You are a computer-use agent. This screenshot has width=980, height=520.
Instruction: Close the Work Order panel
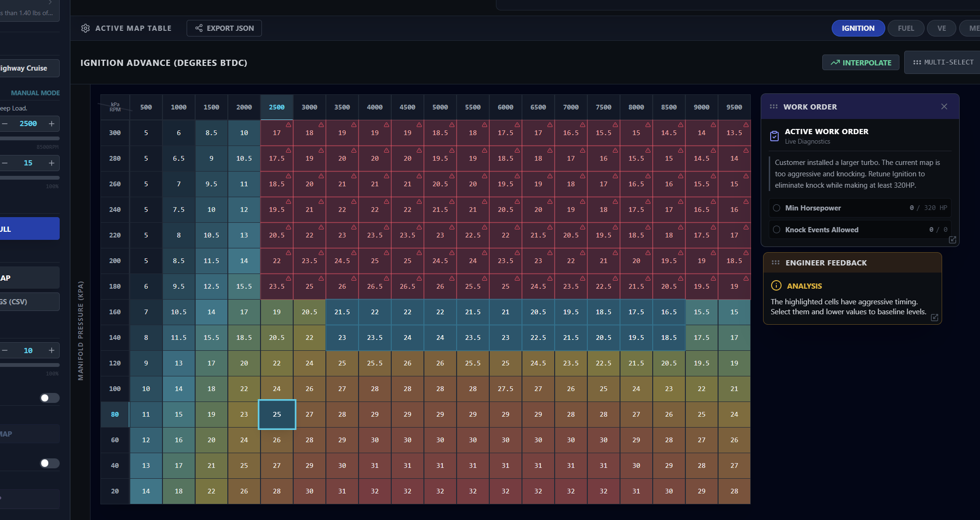tap(944, 107)
